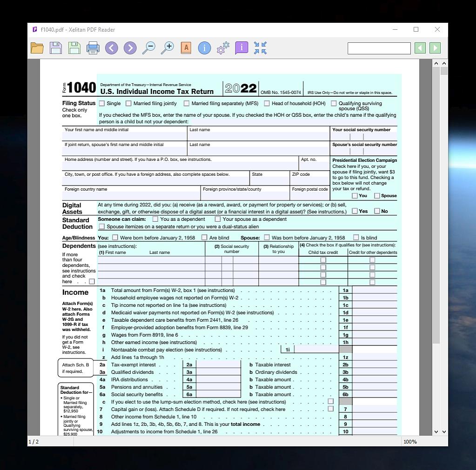This screenshot has width=476, height=470.
Task: Click the 'OMB No. 1545-0074' text
Action: click(281, 93)
